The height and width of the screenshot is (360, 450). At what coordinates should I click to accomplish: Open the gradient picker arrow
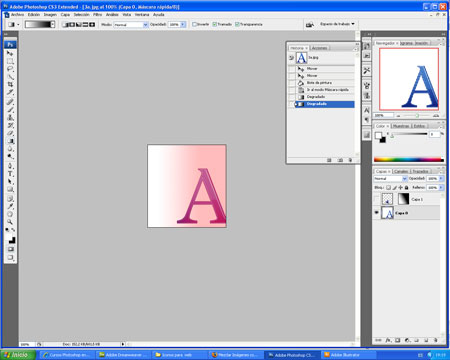[53, 24]
